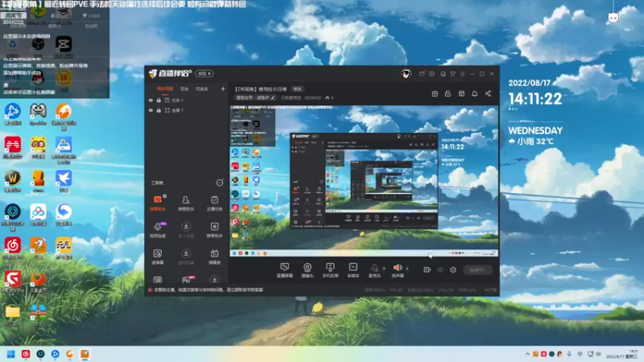Toggle the lock on 文本 1 layer
Viewport: 644px width, 362px height.
click(159, 100)
